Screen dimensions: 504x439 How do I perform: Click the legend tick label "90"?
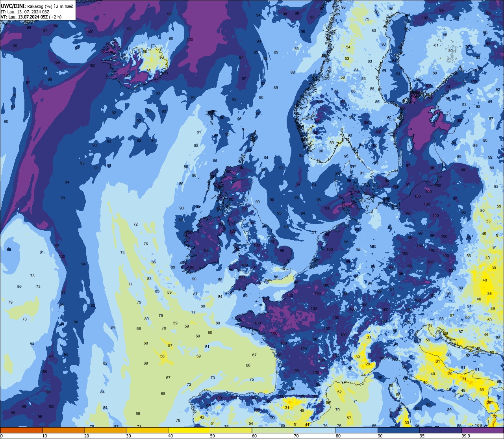pos(380,436)
